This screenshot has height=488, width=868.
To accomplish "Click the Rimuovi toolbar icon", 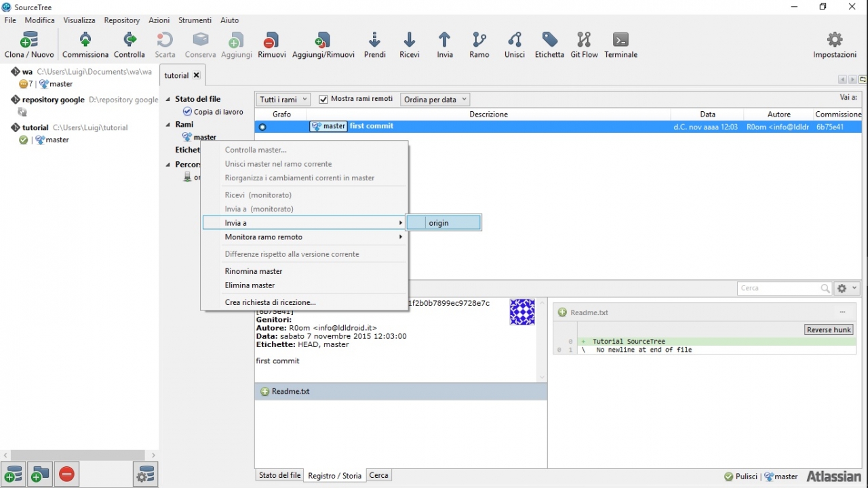I will pyautogui.click(x=271, y=40).
